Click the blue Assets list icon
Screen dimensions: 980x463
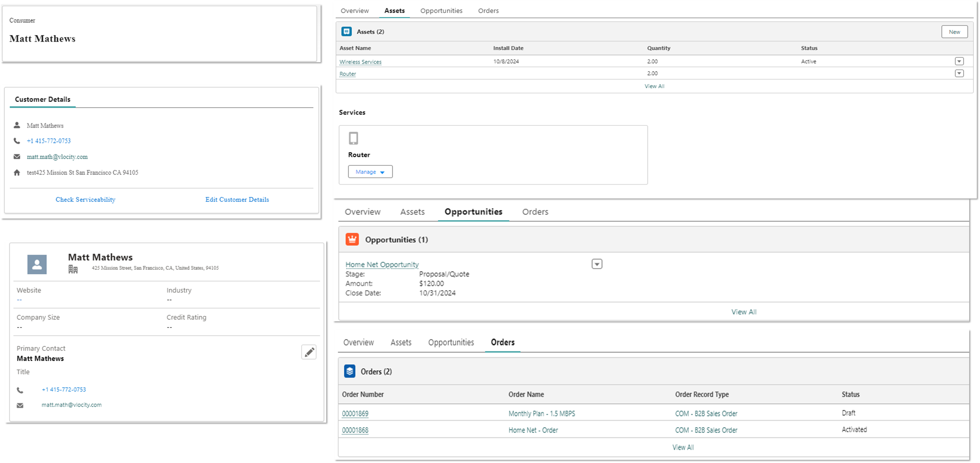pyautogui.click(x=346, y=32)
